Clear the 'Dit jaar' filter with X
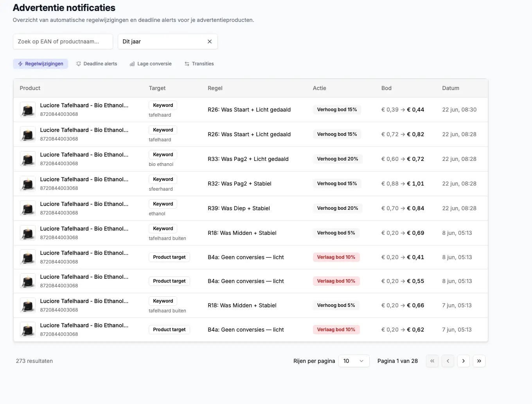 coord(210,41)
